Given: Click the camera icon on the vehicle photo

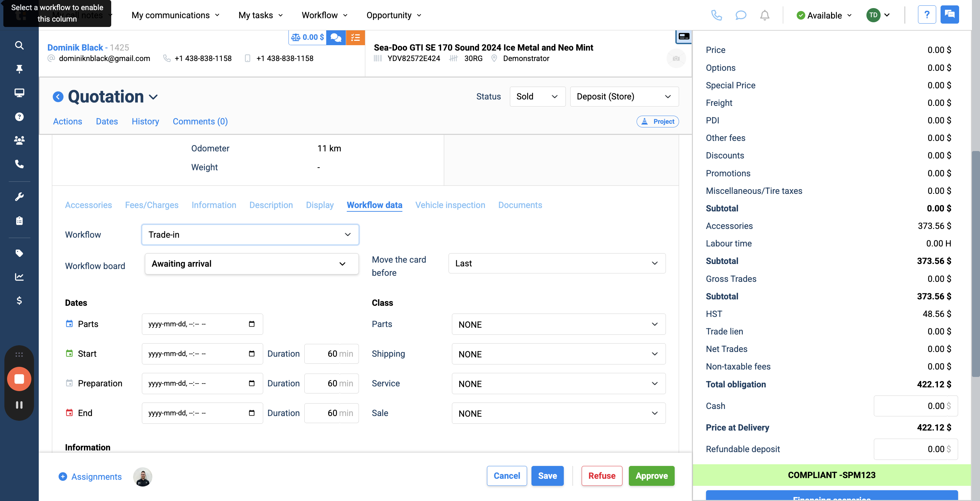Looking at the screenshot, I should pos(676,58).
